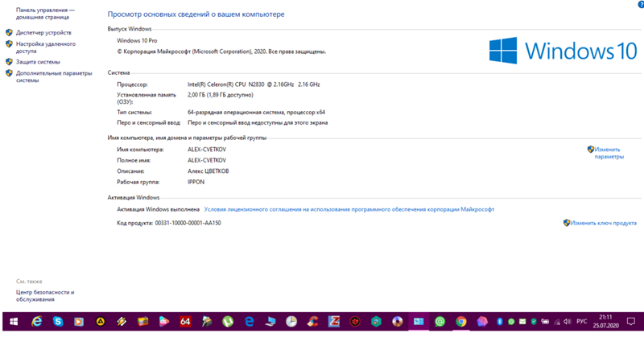Screen dimensions: 644x362
Task: Open the clock app taskbar icon
Action: pyautogui.click(x=291, y=322)
